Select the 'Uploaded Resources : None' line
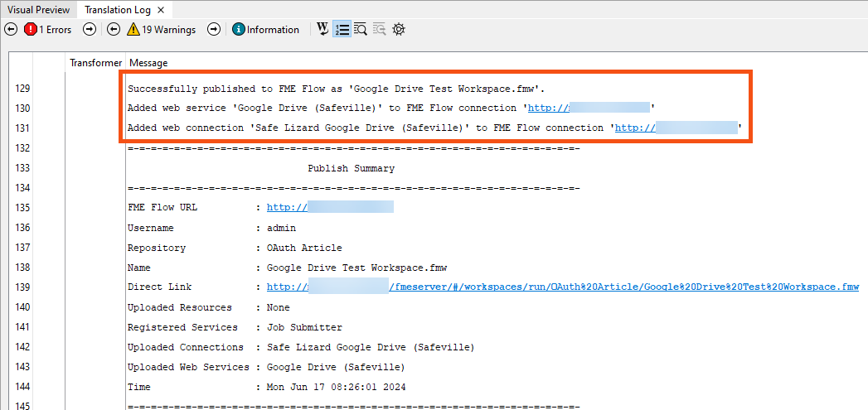Image resolution: width=868 pixels, height=410 pixels. (x=208, y=307)
